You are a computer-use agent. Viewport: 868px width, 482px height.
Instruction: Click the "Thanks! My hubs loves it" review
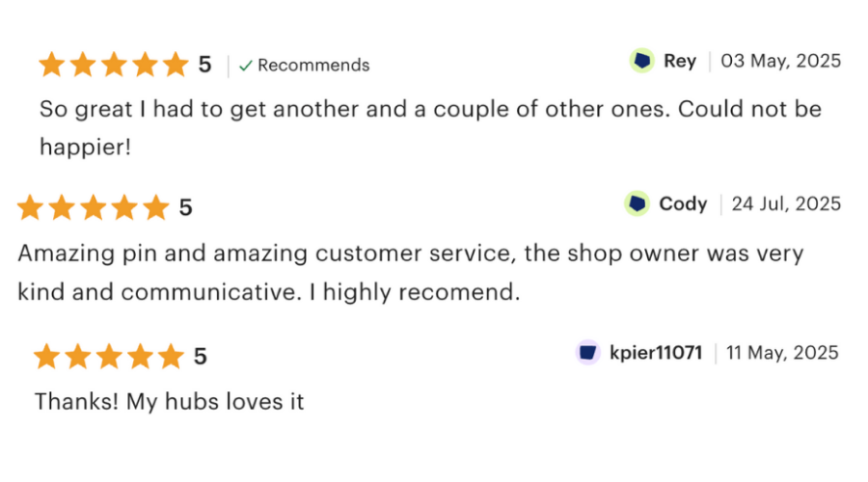point(170,401)
